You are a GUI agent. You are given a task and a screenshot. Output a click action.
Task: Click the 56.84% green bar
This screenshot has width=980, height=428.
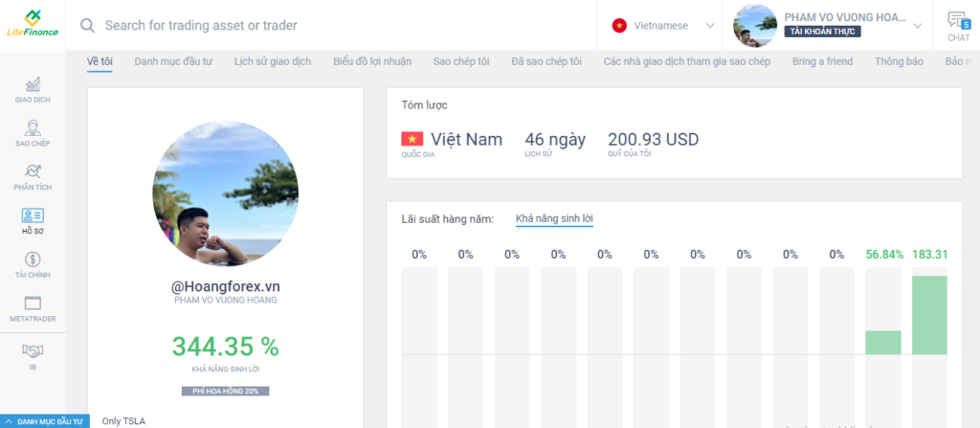coord(883,342)
